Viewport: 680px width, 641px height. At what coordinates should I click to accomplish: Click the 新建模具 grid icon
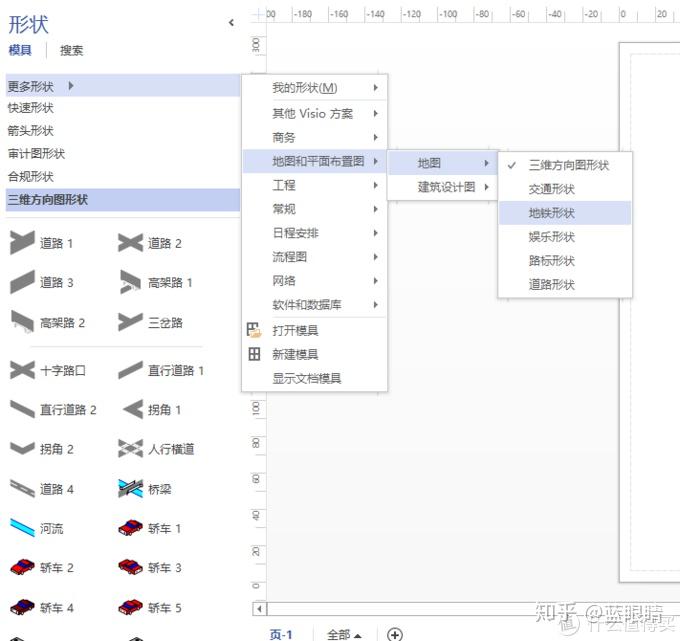254,354
